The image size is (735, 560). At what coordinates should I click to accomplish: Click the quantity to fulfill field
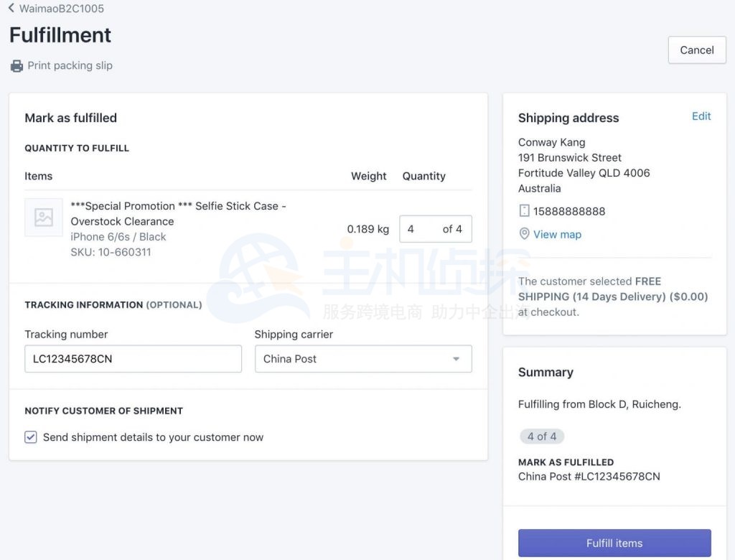click(423, 229)
